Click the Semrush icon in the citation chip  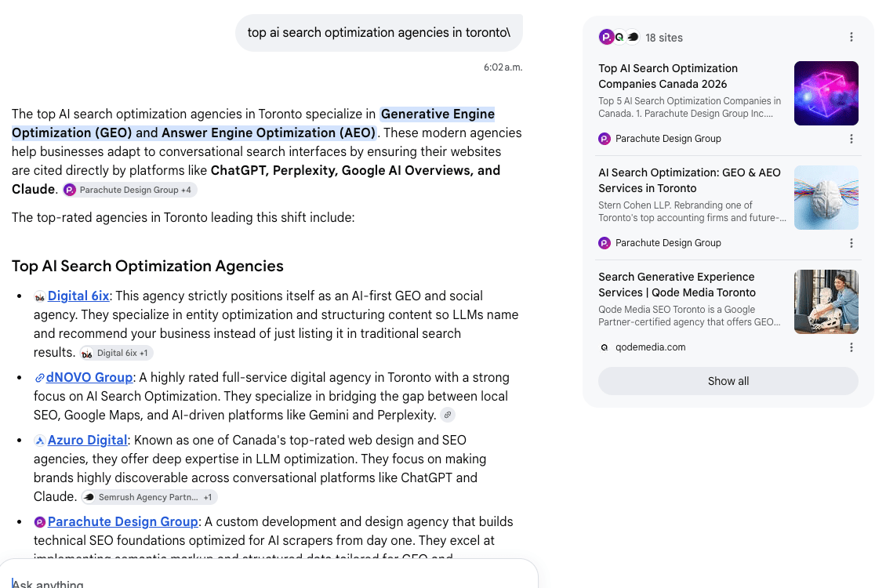[x=89, y=497]
